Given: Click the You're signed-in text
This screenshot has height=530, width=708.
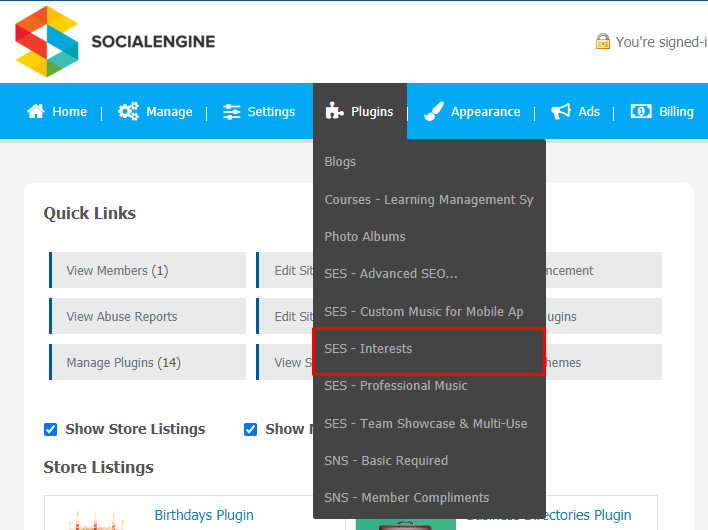Looking at the screenshot, I should pos(661,42).
